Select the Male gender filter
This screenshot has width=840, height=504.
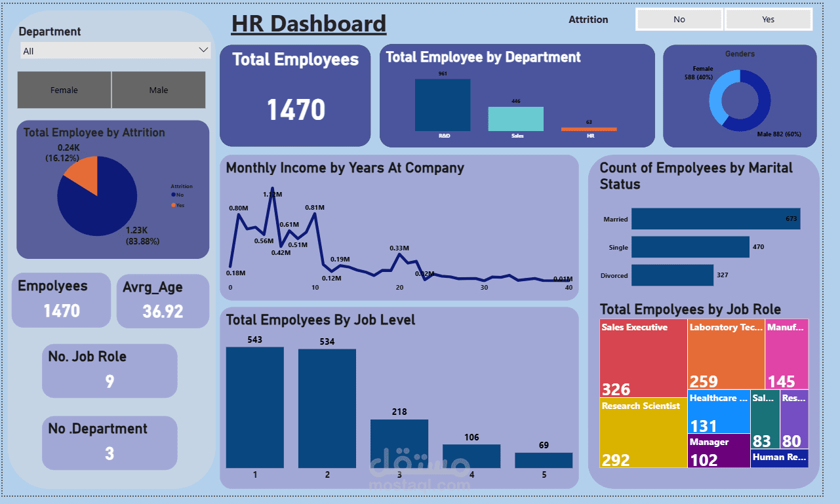(159, 90)
